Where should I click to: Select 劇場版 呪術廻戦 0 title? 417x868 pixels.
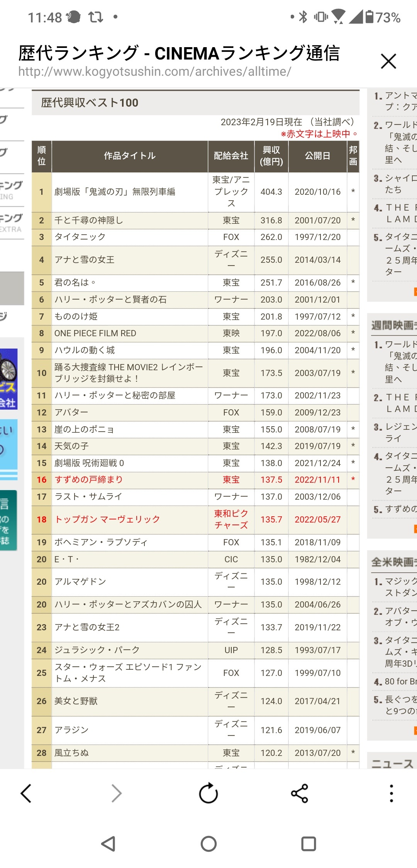[89, 463]
